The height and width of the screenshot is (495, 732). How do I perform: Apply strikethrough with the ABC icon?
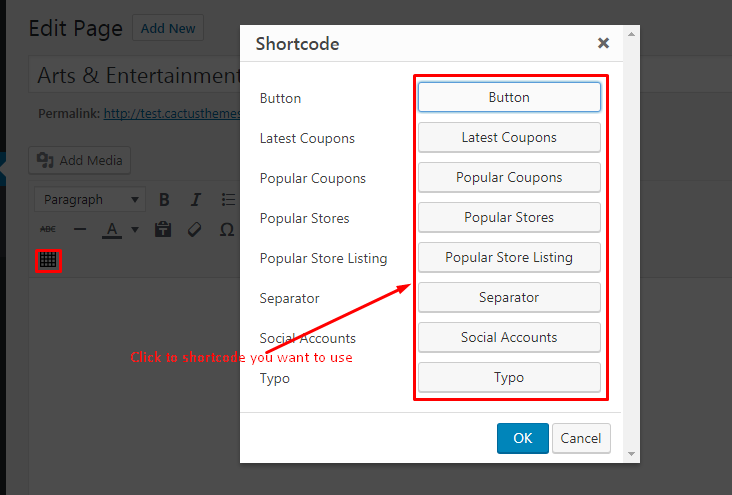[48, 230]
